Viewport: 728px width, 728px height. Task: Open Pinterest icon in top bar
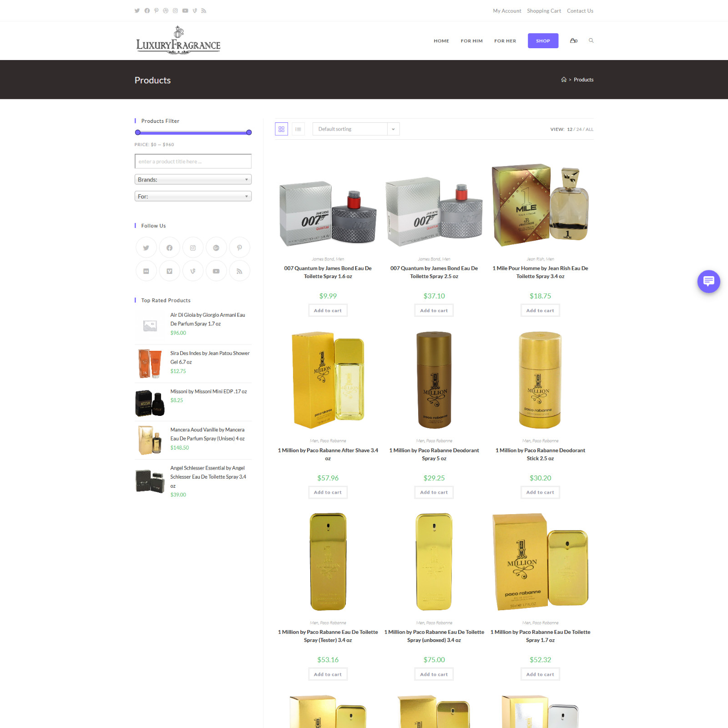point(156,10)
